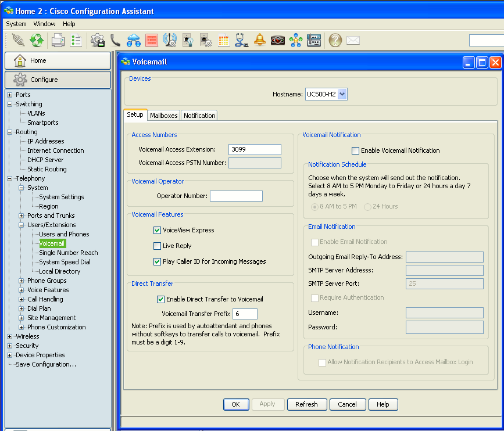Click the Refresh button at bottom
This screenshot has width=504, height=431.
[306, 404]
